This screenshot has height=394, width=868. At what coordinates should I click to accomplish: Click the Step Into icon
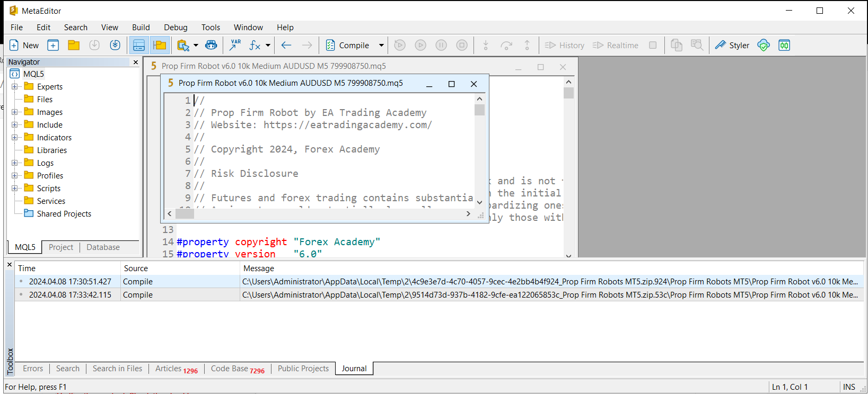point(486,46)
